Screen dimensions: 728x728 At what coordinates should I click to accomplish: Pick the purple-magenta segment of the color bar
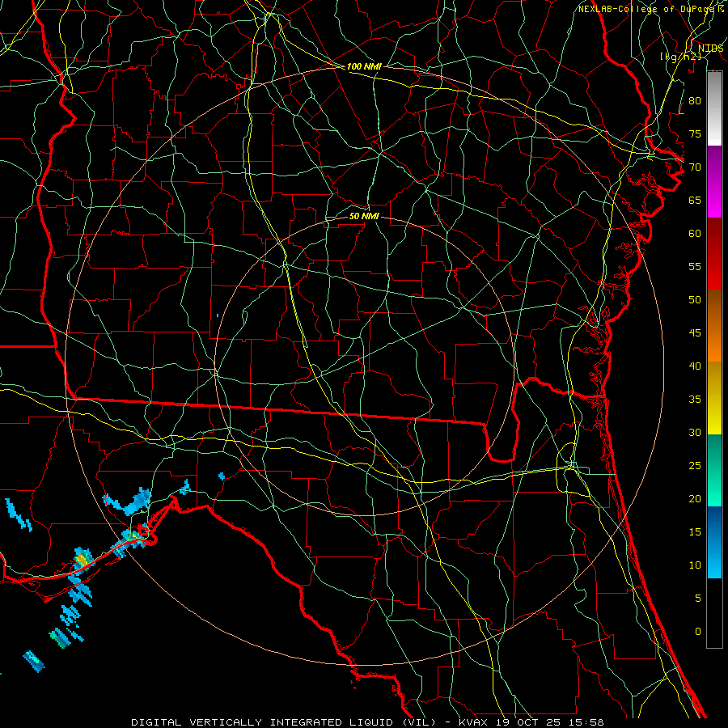click(714, 181)
